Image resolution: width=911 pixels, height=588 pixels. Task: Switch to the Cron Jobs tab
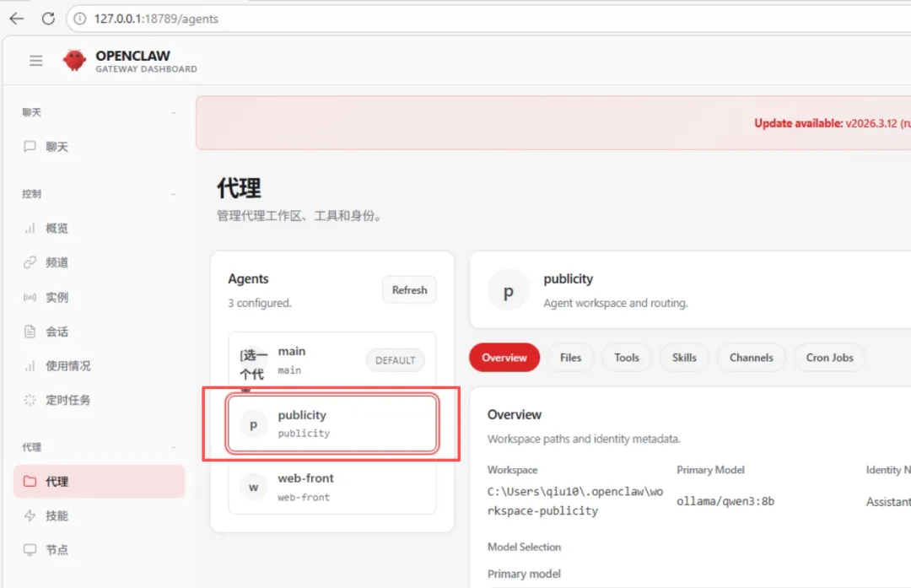(x=830, y=358)
